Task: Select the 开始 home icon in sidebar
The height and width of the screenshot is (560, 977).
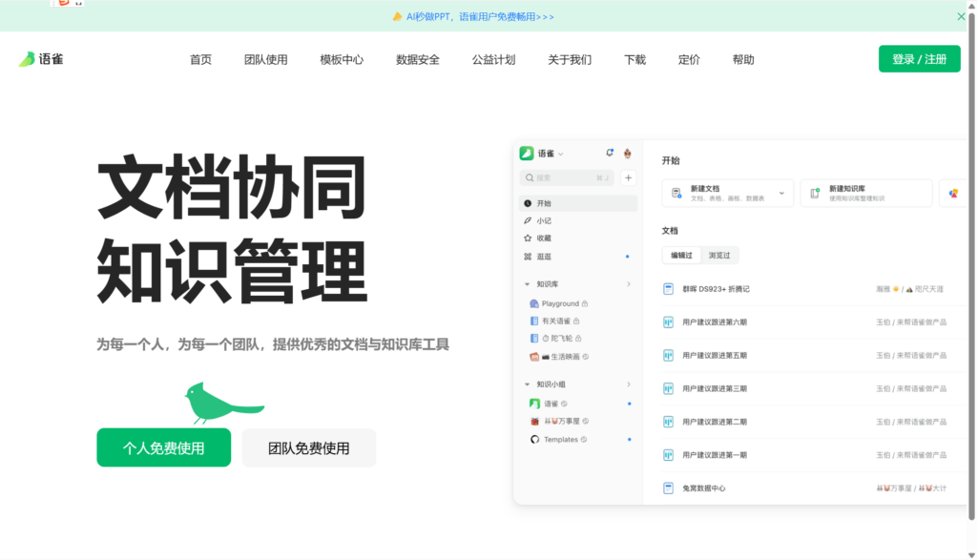Action: coord(526,203)
